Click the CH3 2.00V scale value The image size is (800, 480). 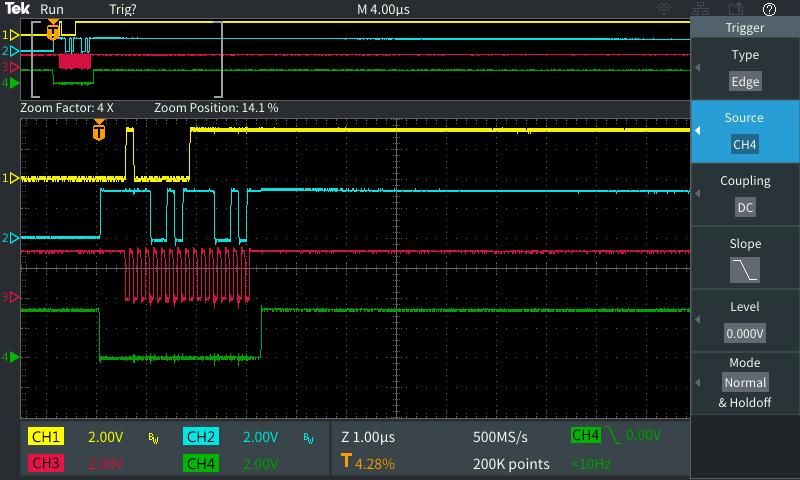[106, 464]
